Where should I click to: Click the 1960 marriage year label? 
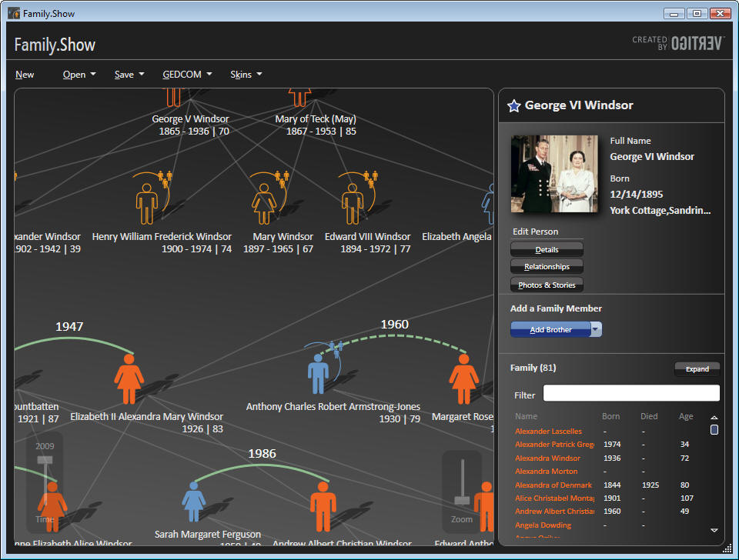(394, 324)
